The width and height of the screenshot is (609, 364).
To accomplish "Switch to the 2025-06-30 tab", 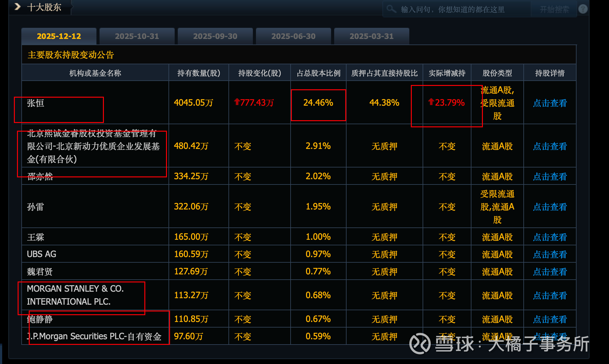I will (293, 36).
